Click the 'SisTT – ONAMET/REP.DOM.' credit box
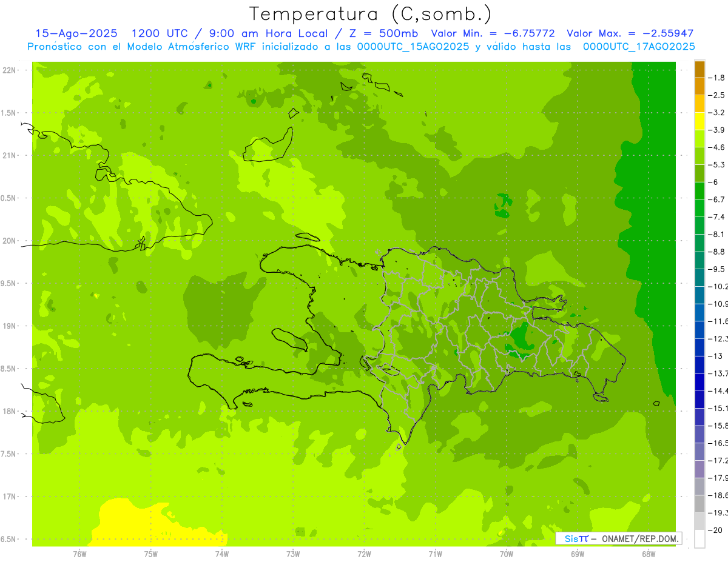This screenshot has height=562, width=728. click(618, 538)
